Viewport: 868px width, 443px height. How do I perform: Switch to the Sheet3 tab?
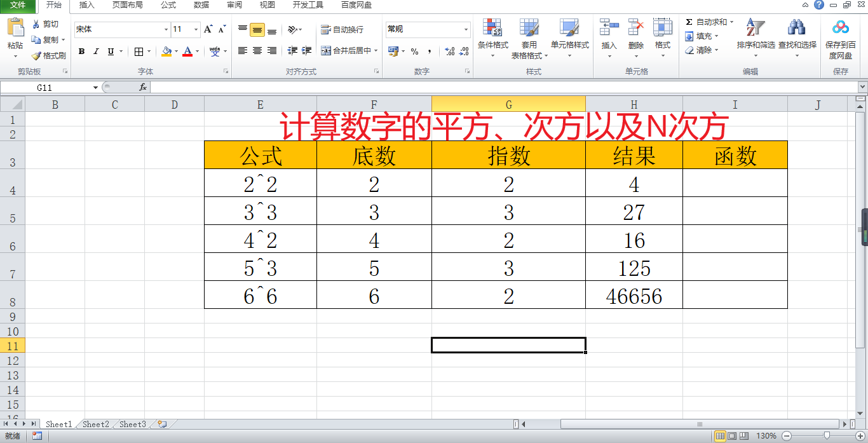pyautogui.click(x=133, y=424)
